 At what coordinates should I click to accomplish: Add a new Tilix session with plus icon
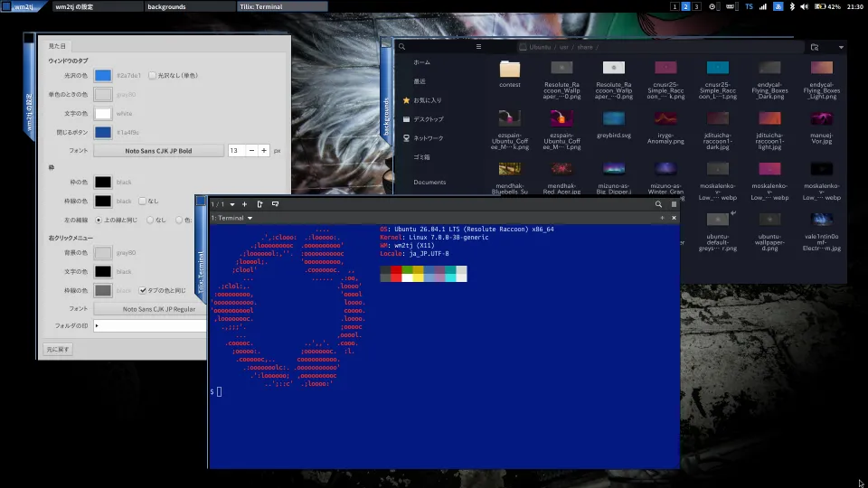(x=244, y=204)
